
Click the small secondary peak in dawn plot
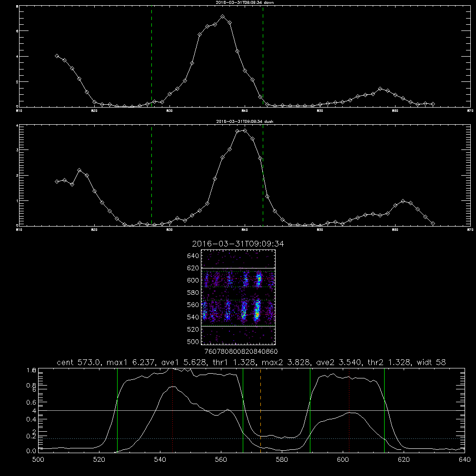(x=380, y=89)
